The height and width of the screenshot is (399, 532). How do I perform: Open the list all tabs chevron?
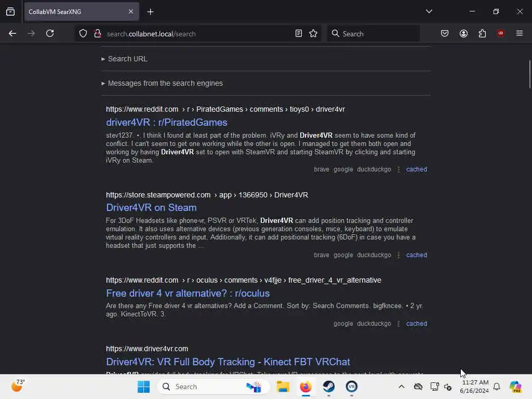pyautogui.click(x=429, y=11)
